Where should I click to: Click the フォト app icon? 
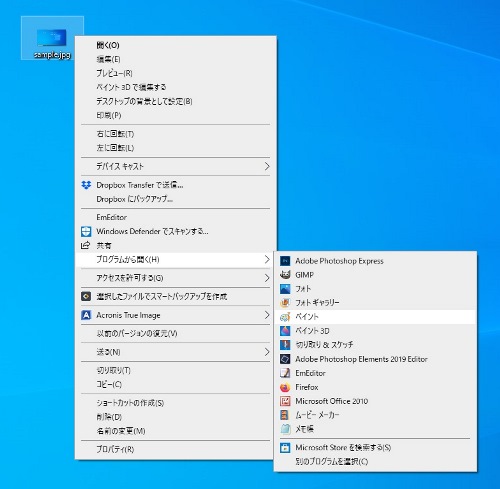click(x=285, y=289)
